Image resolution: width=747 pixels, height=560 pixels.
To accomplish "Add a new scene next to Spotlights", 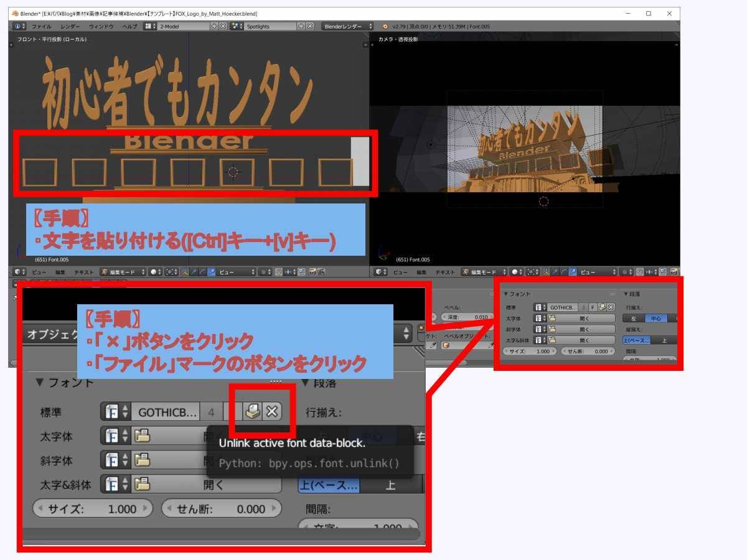I will click(301, 26).
